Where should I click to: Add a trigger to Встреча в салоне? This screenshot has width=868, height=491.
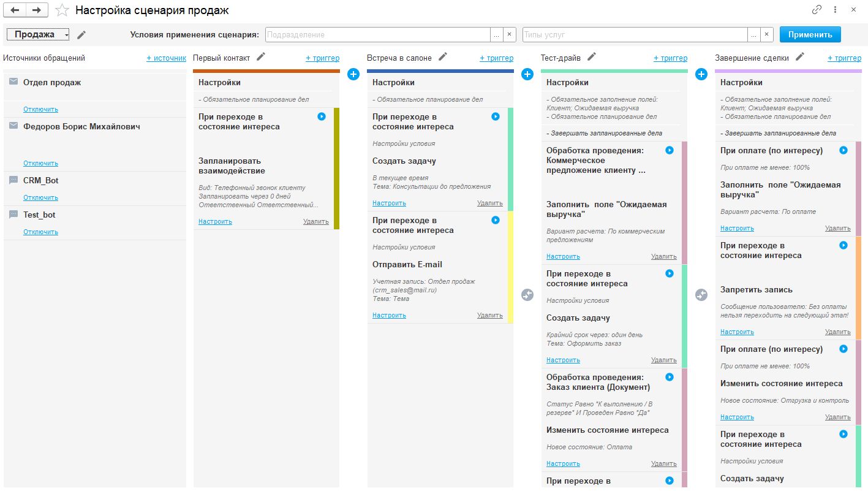496,58
